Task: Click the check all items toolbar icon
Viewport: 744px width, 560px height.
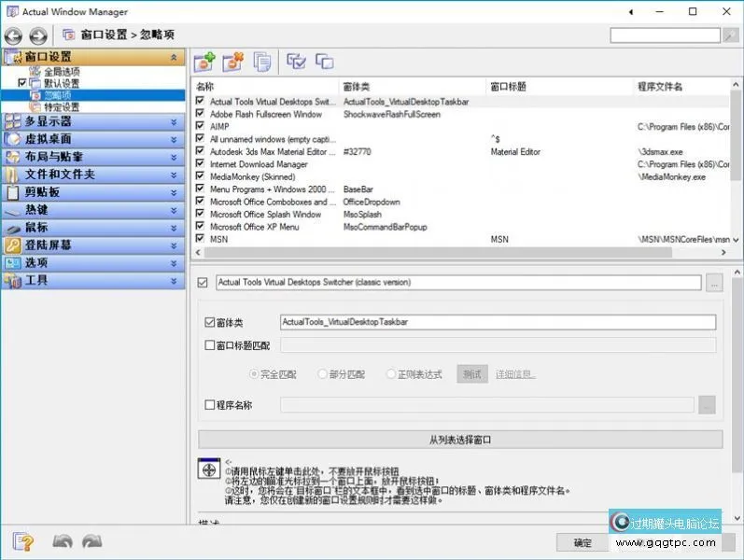Action: coord(296,62)
